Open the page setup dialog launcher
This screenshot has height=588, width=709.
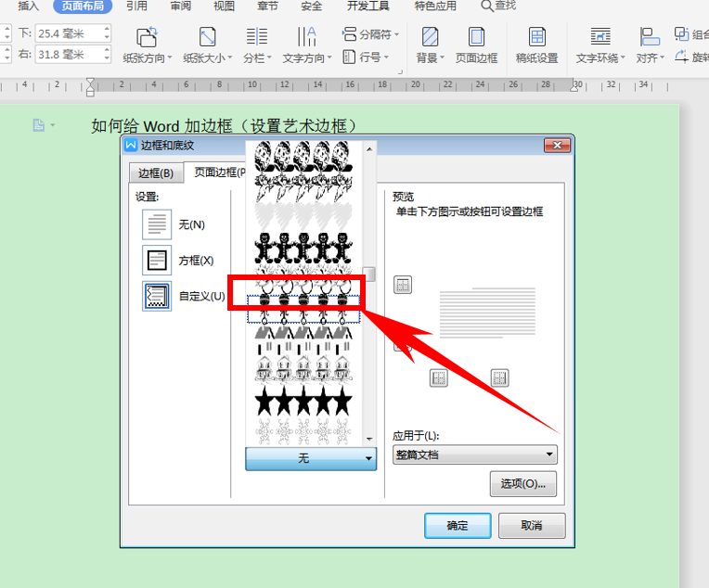[x=400, y=71]
